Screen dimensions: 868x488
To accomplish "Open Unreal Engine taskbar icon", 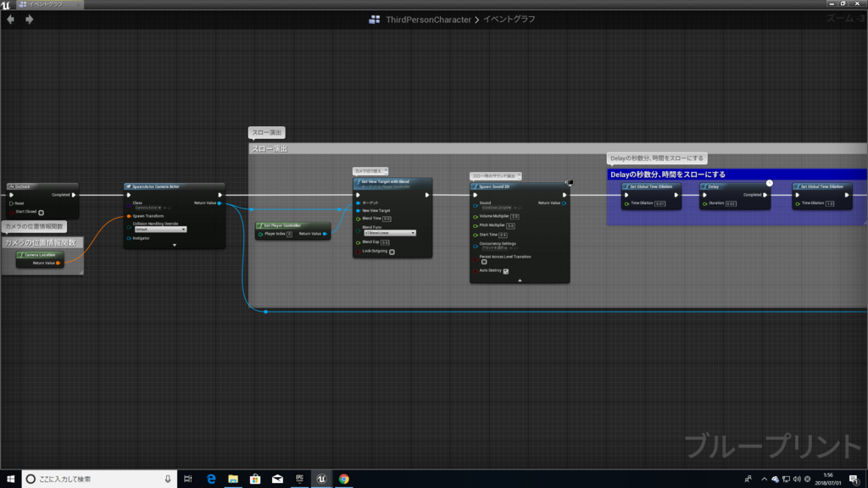I will [321, 480].
